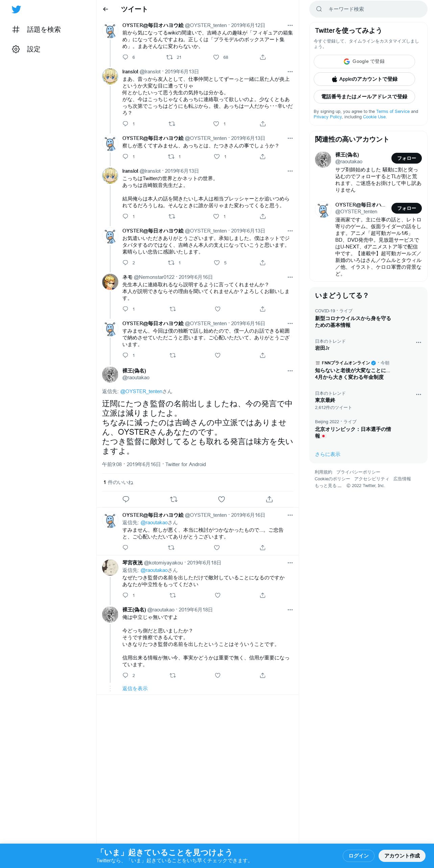Screen dimensions: 434x868
Task: Open options for 岩田Jr trend
Action: pyautogui.click(x=418, y=342)
